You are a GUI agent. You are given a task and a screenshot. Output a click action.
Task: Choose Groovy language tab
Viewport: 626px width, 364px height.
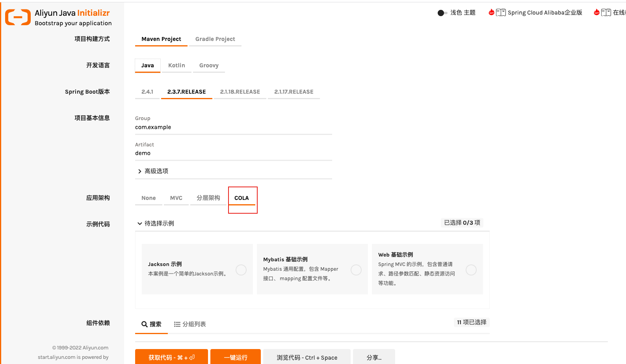pos(209,65)
